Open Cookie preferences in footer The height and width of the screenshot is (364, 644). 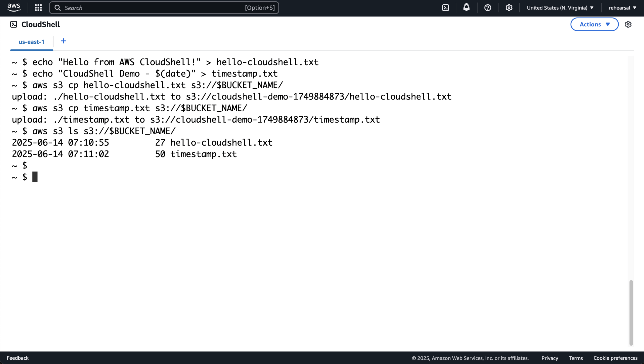click(615, 358)
